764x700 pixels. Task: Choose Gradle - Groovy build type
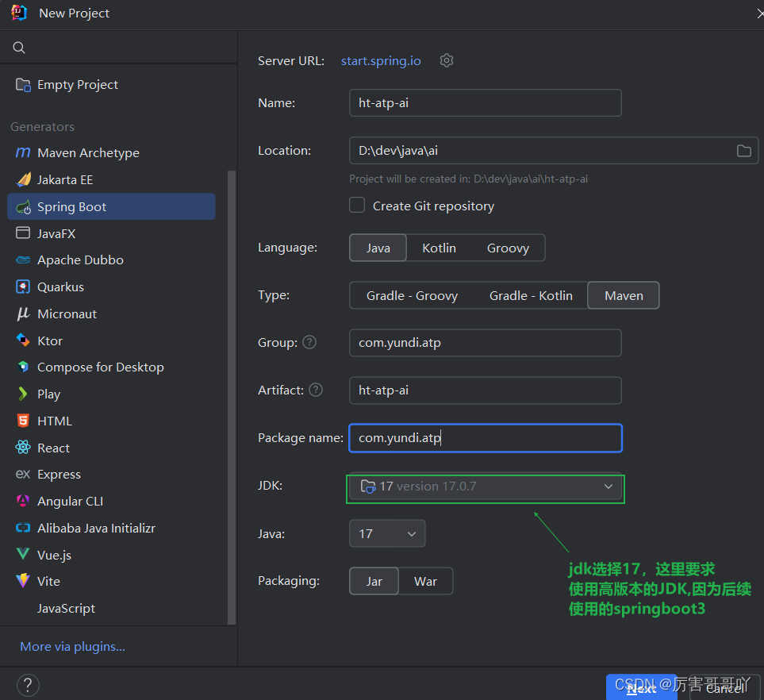coord(412,295)
